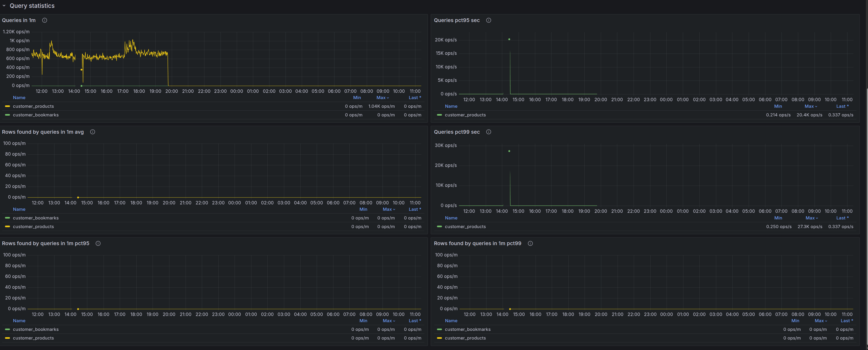Click info icon beside Queries pct95 sec
Screen dimensions: 868x350
tap(488, 20)
